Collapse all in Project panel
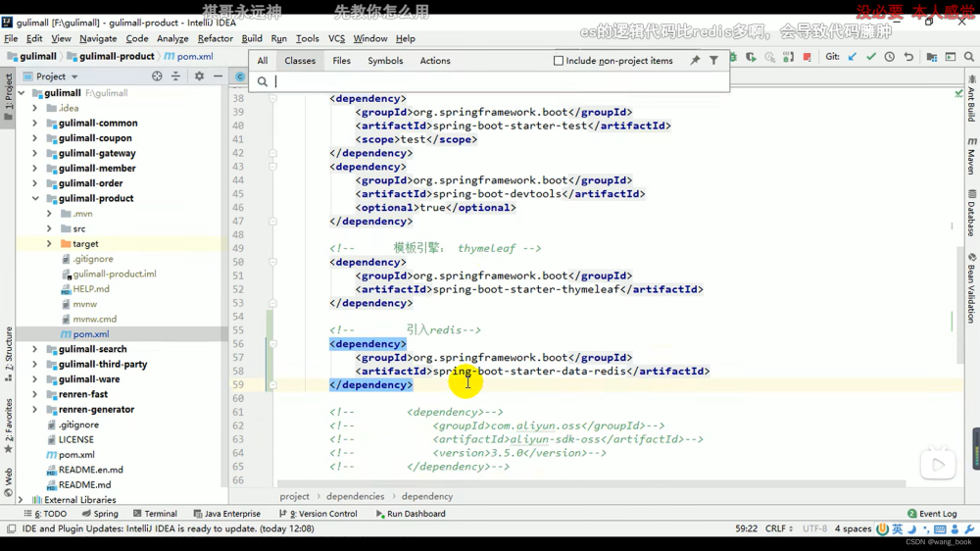 175,76
